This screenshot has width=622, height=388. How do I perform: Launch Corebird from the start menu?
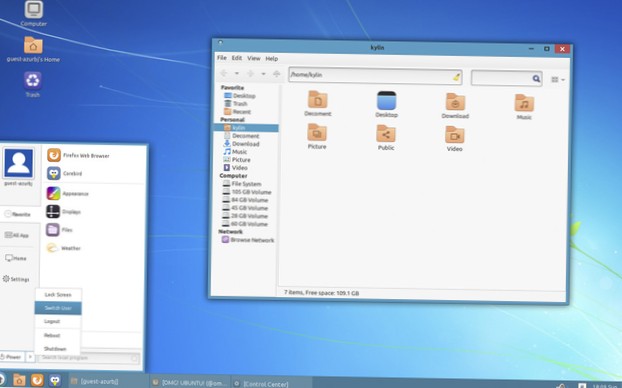coord(65,173)
